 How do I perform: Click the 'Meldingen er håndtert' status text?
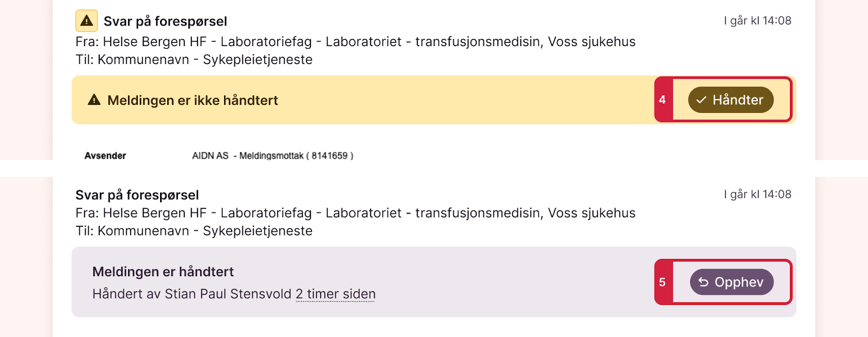pos(163,271)
